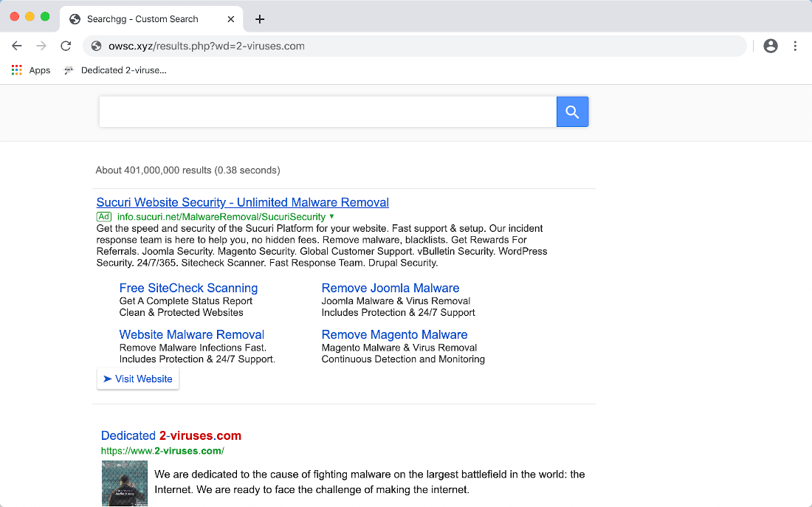Click the Searchgg tab favicon
Image resolution: width=812 pixels, height=507 pixels.
click(74, 18)
